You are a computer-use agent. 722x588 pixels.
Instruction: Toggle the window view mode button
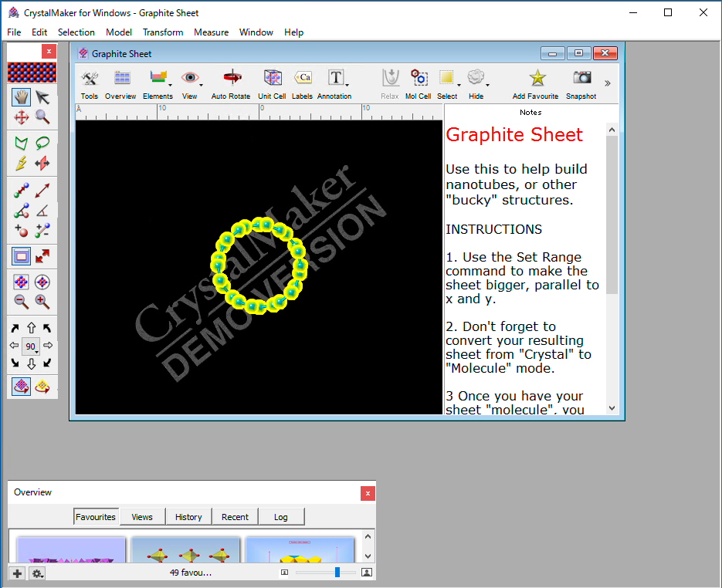click(21, 256)
